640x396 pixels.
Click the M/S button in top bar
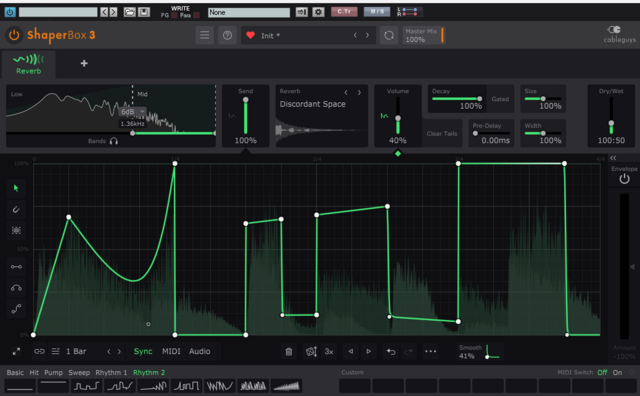pos(377,12)
